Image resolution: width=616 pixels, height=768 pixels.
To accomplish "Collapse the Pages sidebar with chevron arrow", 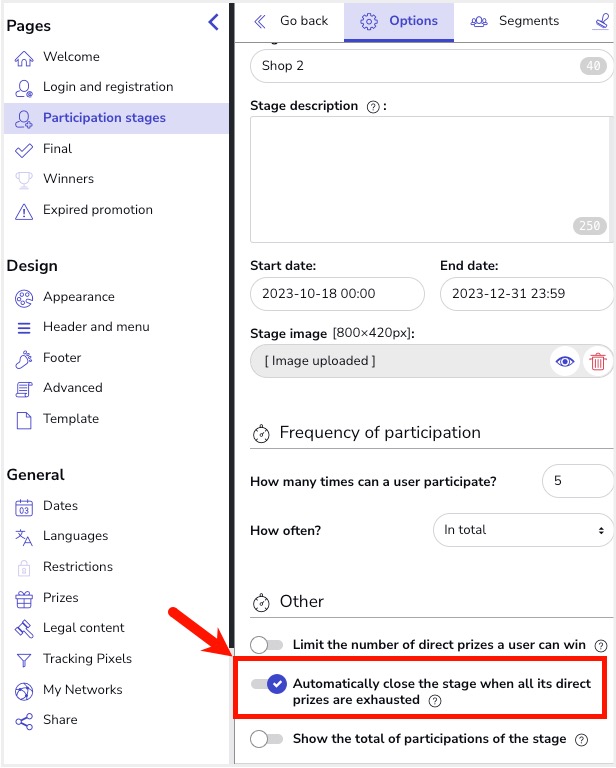I will tap(213, 22).
